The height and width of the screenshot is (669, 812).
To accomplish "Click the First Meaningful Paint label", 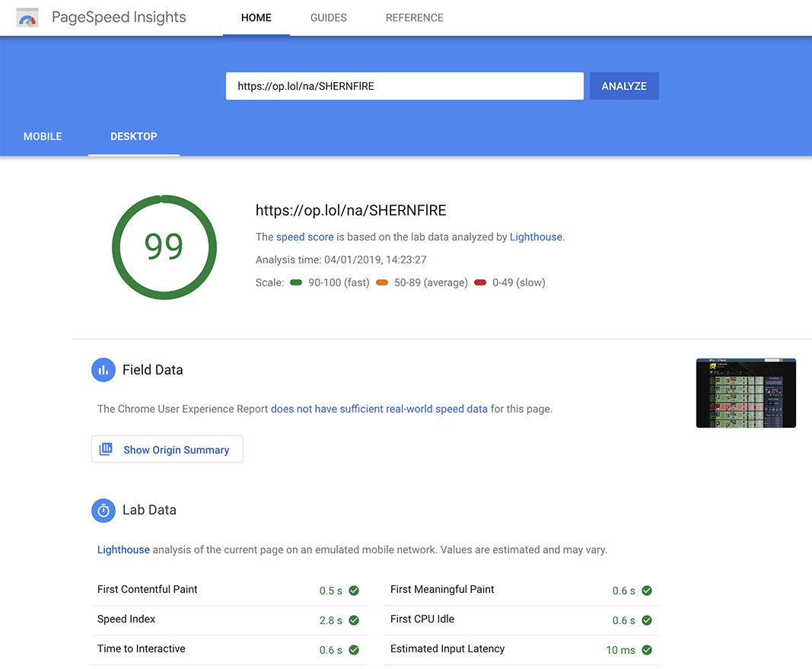I will [442, 590].
